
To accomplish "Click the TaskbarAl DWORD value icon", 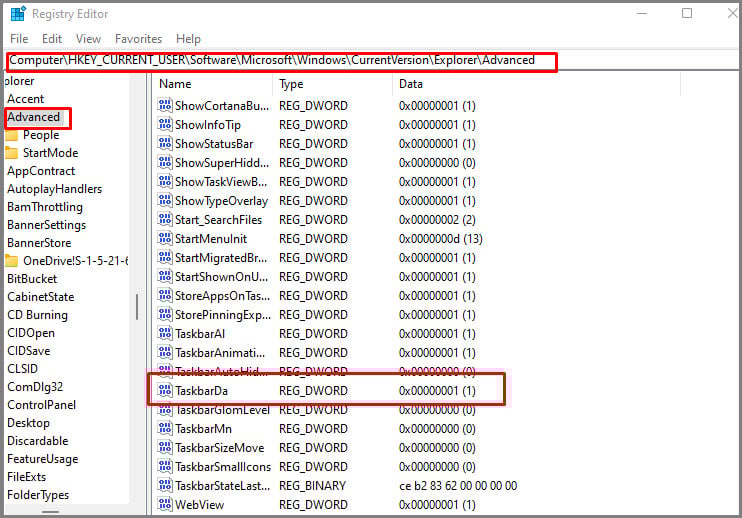I will pos(165,333).
